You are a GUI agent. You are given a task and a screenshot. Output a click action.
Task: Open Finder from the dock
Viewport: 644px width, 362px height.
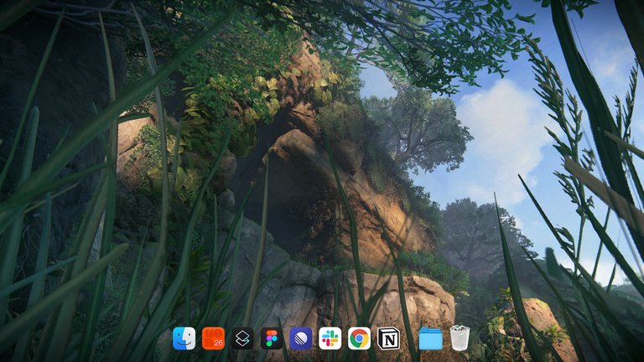click(184, 339)
